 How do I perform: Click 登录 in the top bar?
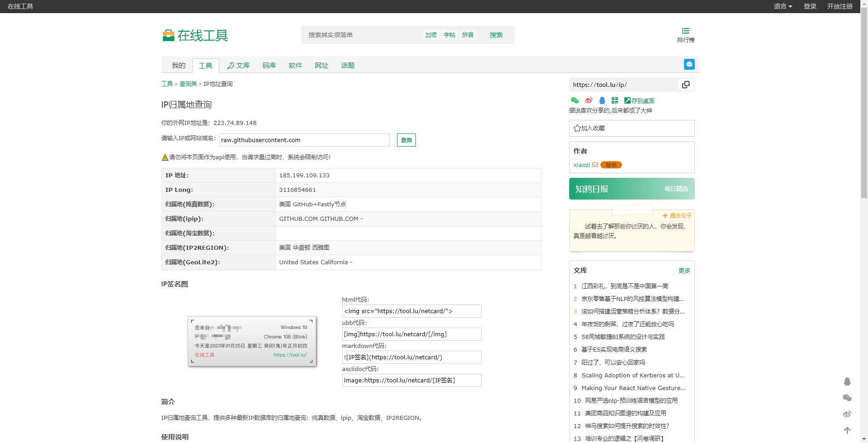[810, 6]
